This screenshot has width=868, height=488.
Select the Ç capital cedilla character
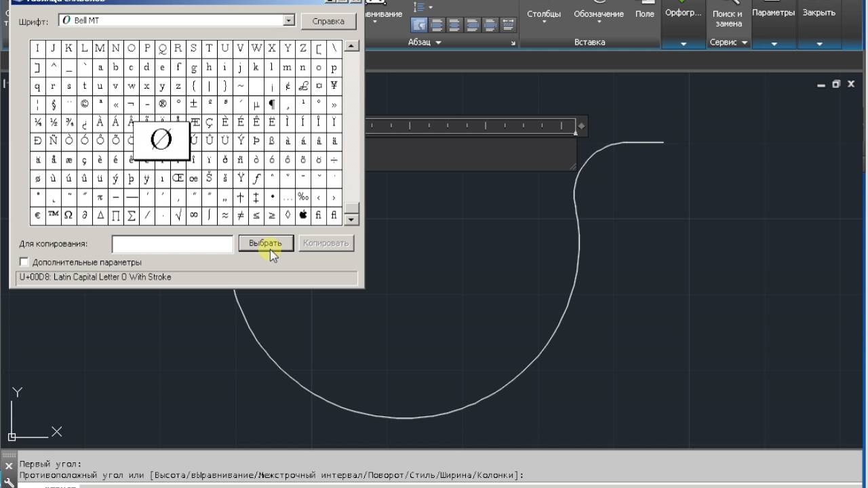[x=210, y=123]
